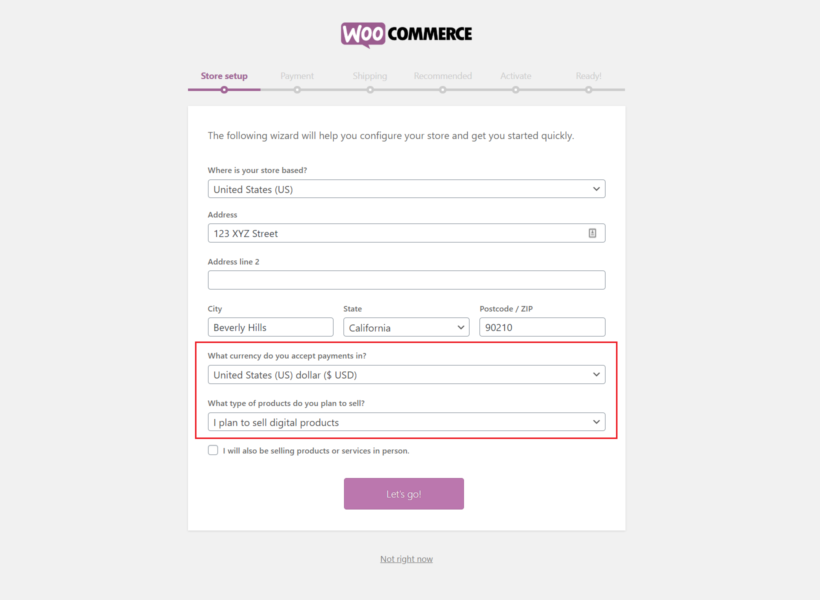Screen dimensions: 820x600
Task: Select the Recommended step label
Action: point(443,75)
